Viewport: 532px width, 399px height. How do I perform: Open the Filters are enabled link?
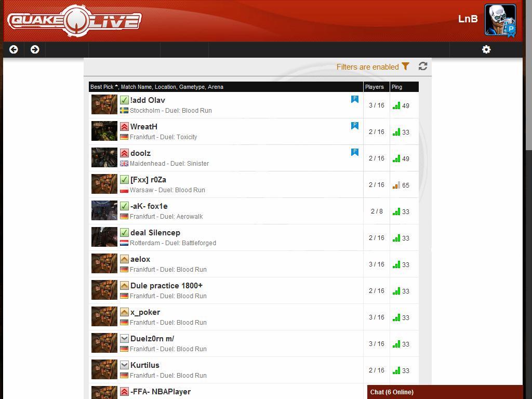pyautogui.click(x=367, y=67)
